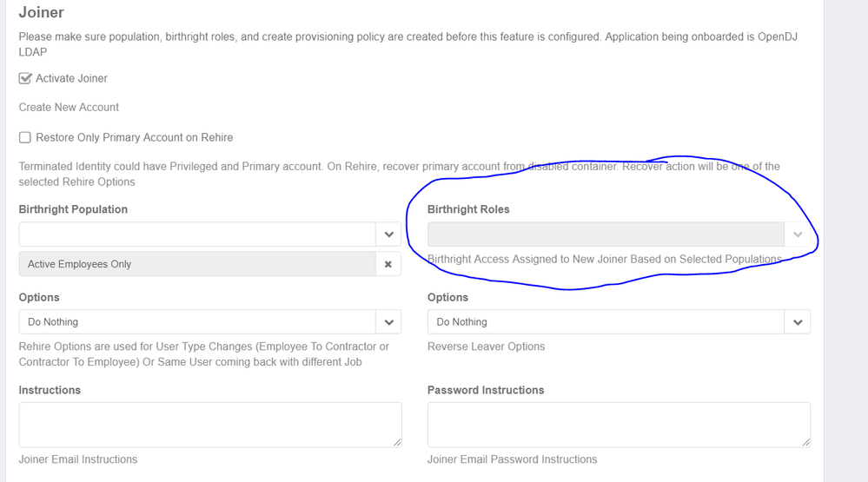Focus the Password Instructions text area
Image resolution: width=868 pixels, height=482 pixels.
[619, 425]
